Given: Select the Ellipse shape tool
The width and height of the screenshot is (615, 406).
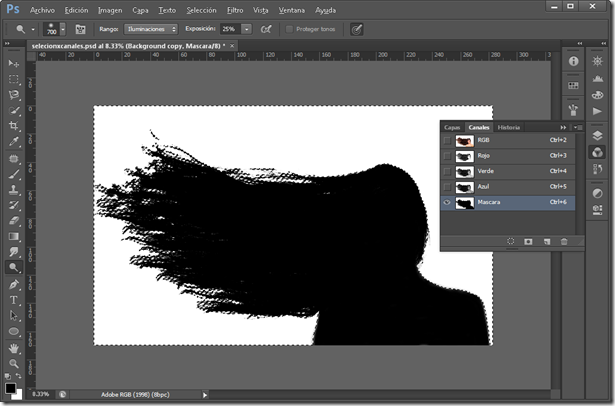Looking at the screenshot, I should [14, 331].
